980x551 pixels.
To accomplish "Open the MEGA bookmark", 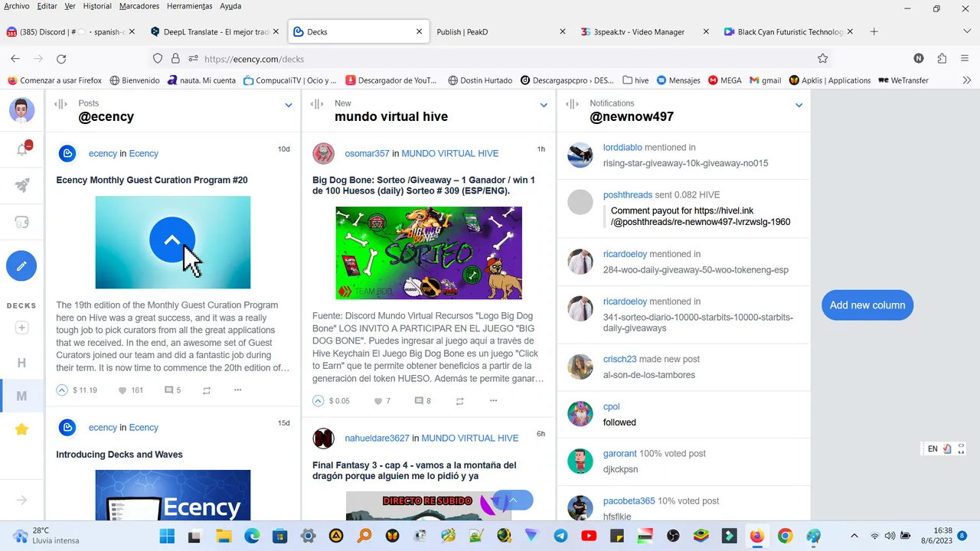I will pyautogui.click(x=724, y=80).
